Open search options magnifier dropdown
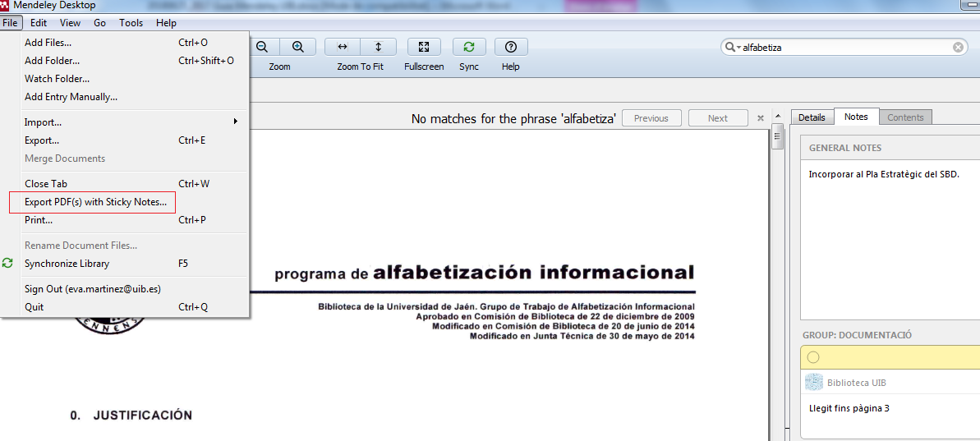The height and width of the screenshot is (441, 980). [732, 47]
